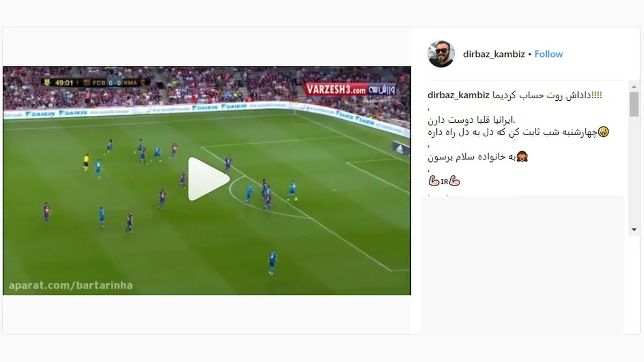
Task: Follow the dirbaz_kambiz account
Action: 548,54
